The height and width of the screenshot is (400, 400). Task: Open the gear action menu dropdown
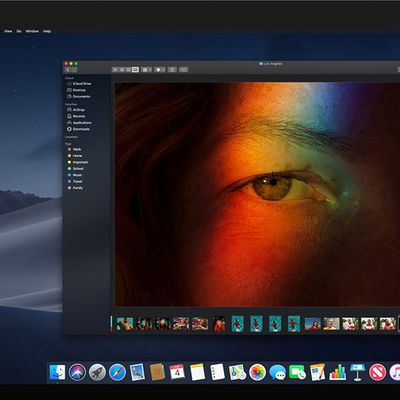tap(160, 70)
